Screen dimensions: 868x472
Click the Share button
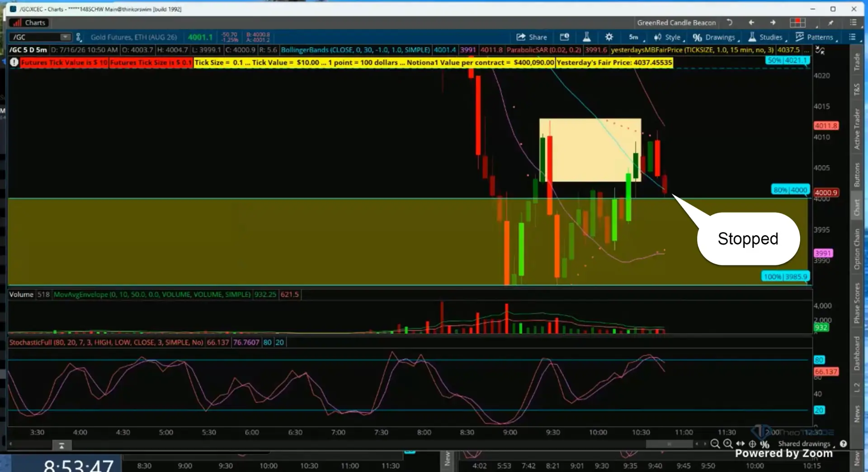click(532, 37)
